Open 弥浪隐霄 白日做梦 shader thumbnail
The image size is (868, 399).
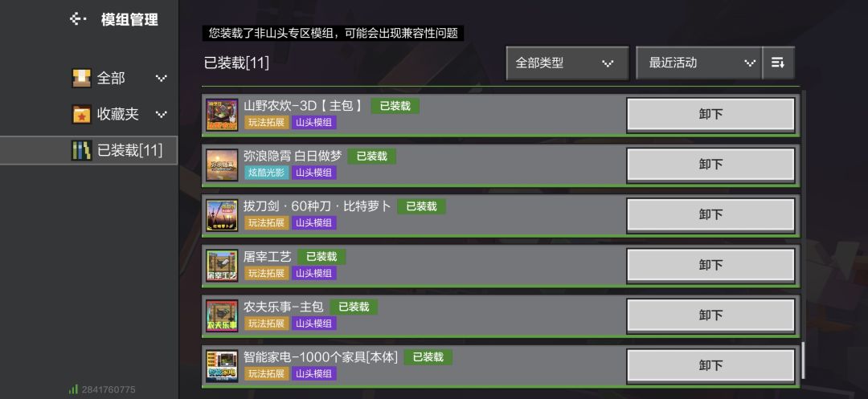tap(222, 165)
